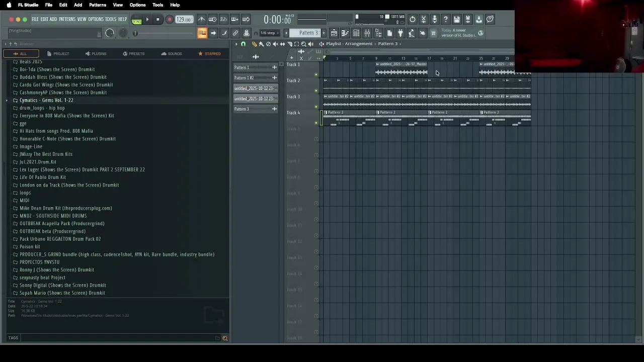This screenshot has width=644, height=362.
Task: Open the channel rack view button
Action: 356,33
